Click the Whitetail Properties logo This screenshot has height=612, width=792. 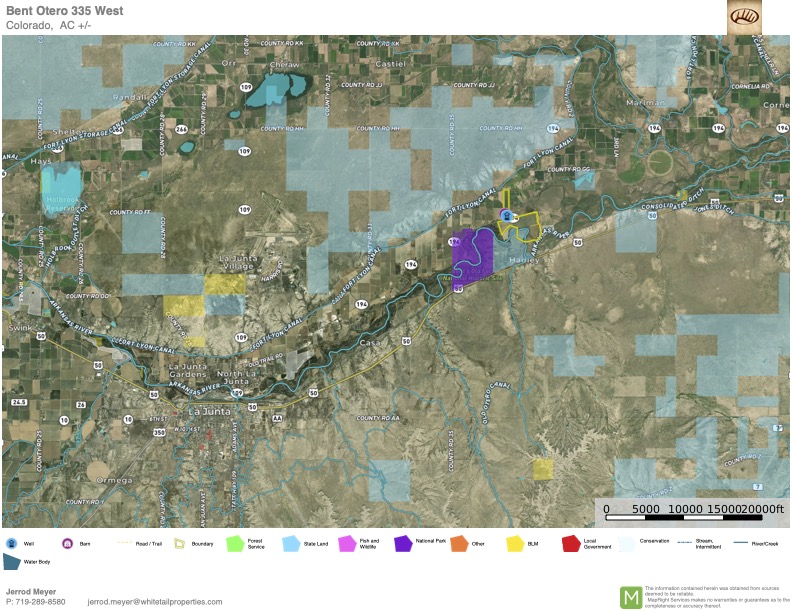[745, 17]
